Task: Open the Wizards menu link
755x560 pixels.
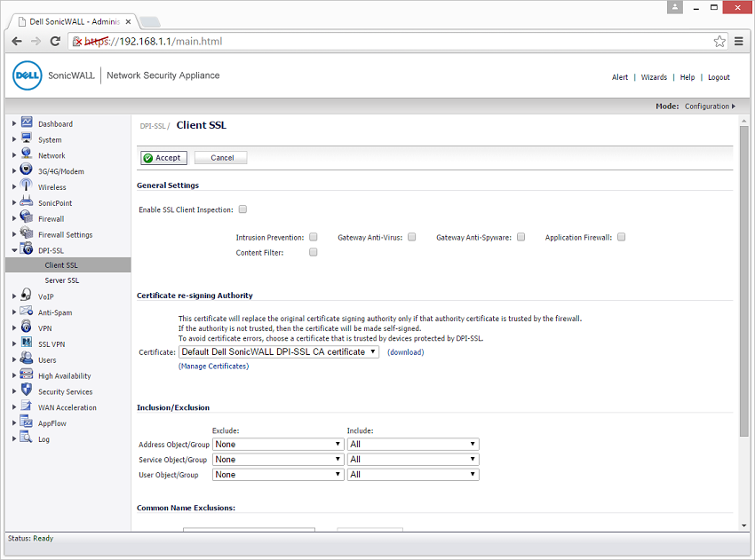Action: [654, 77]
